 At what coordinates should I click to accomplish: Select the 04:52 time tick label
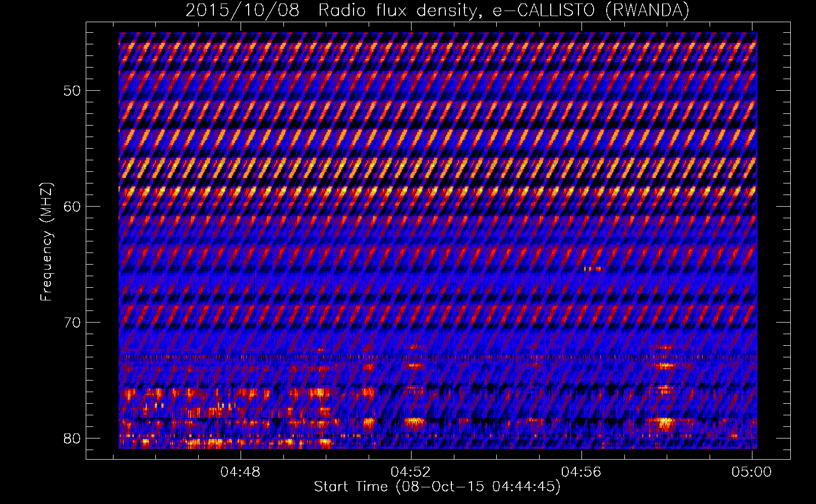tap(411, 472)
